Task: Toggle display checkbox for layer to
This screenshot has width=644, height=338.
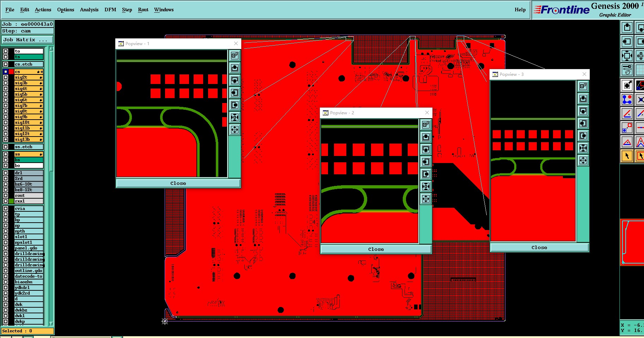Action: point(6,51)
